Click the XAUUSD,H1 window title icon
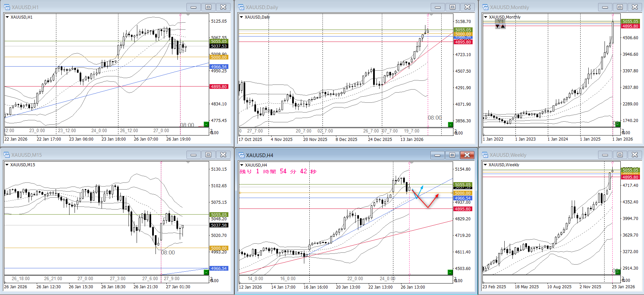Image resolution: width=644 pixels, height=295 pixels. coord(7,7)
